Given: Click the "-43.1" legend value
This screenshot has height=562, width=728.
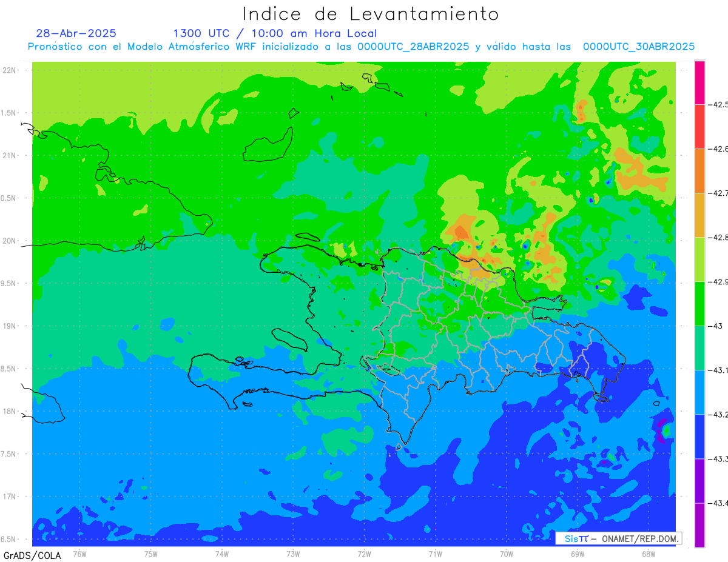Looking at the screenshot, I should 718,370.
